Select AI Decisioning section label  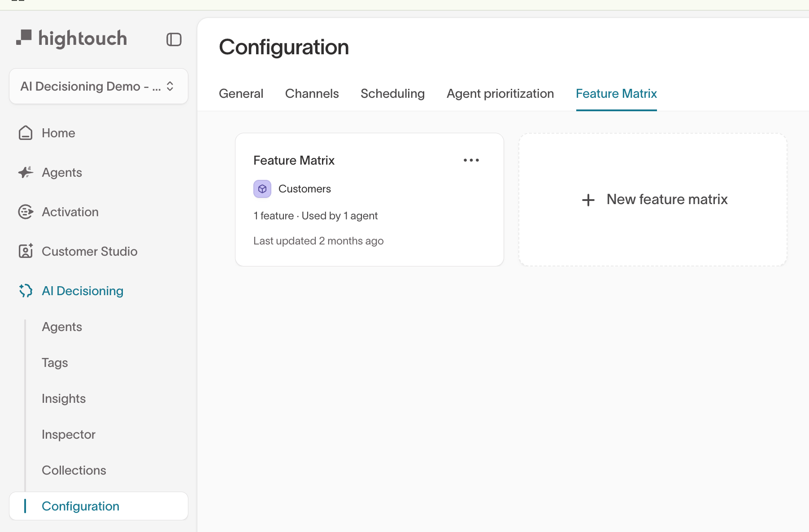coord(83,291)
